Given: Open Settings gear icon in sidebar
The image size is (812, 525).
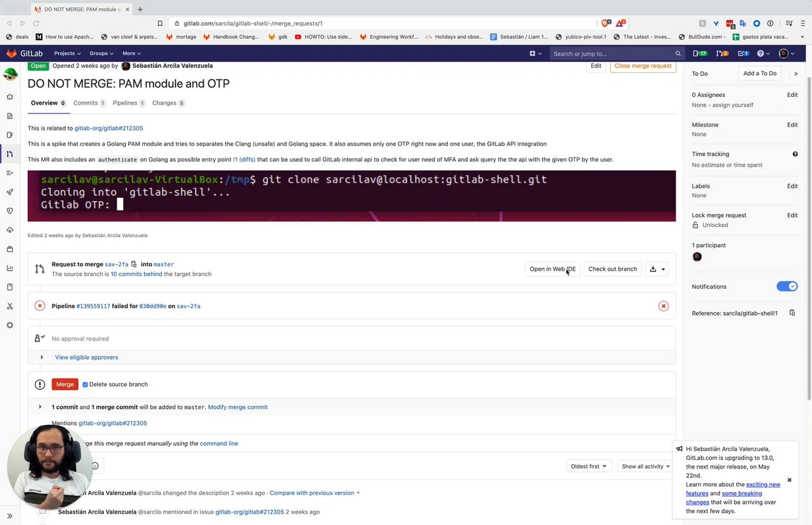Looking at the screenshot, I should point(10,325).
